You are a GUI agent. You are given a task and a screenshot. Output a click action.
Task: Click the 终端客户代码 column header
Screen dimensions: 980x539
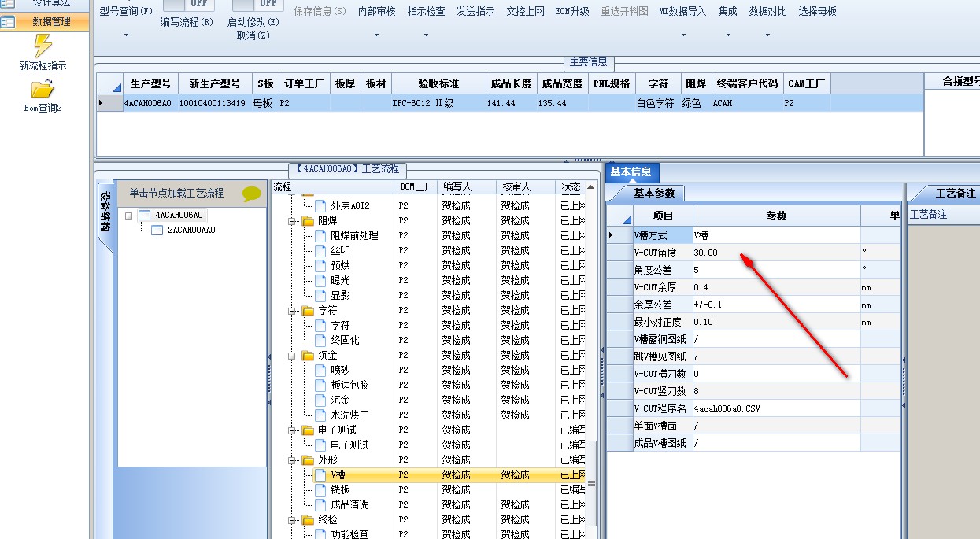click(x=747, y=83)
